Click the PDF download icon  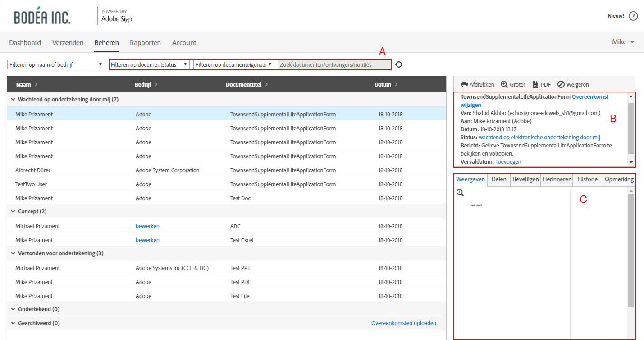click(535, 84)
